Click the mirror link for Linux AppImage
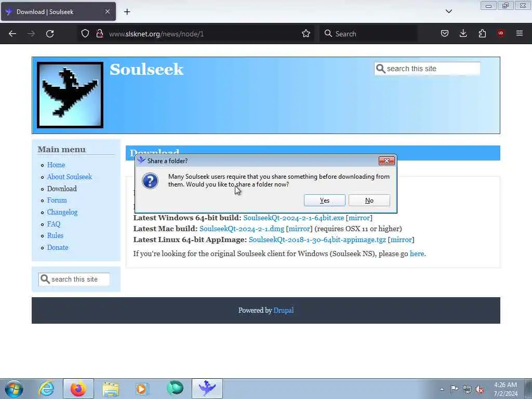 pos(401,240)
